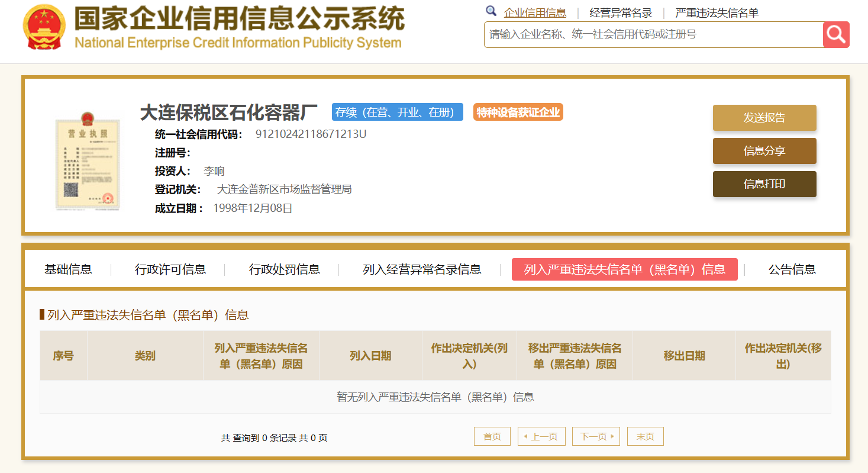
Task: Click the national emblem logo
Action: [45, 27]
